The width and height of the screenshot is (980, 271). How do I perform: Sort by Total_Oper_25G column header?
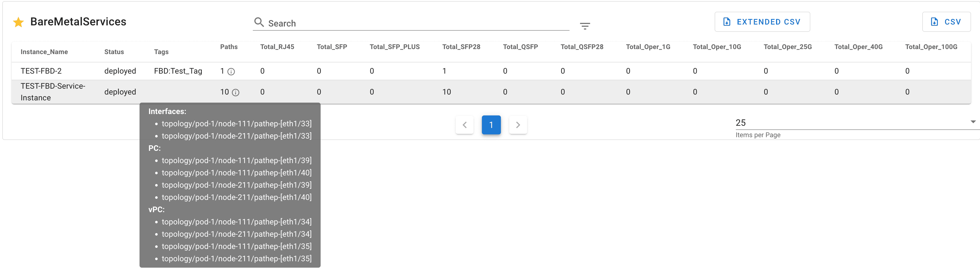click(787, 47)
